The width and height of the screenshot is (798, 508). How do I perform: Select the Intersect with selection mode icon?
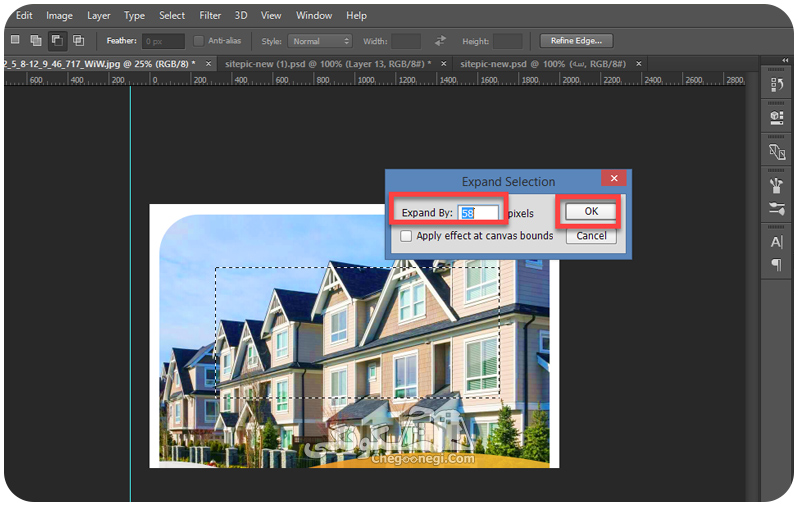[x=78, y=40]
